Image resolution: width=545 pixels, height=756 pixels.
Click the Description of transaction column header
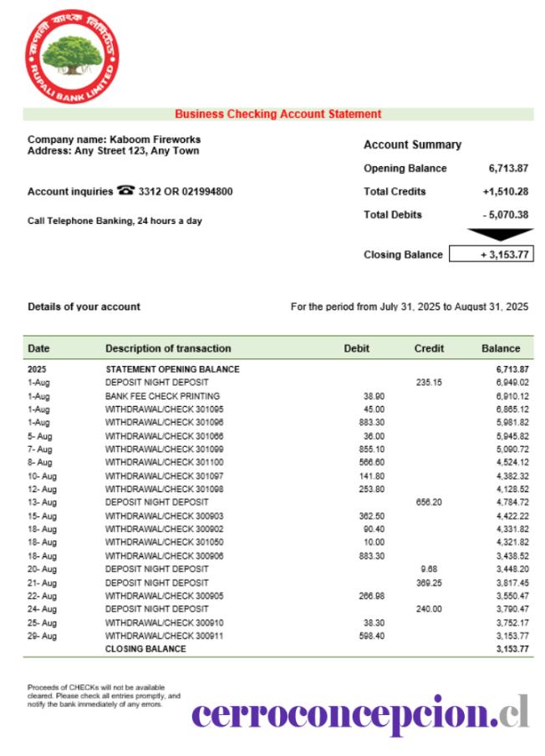click(168, 348)
